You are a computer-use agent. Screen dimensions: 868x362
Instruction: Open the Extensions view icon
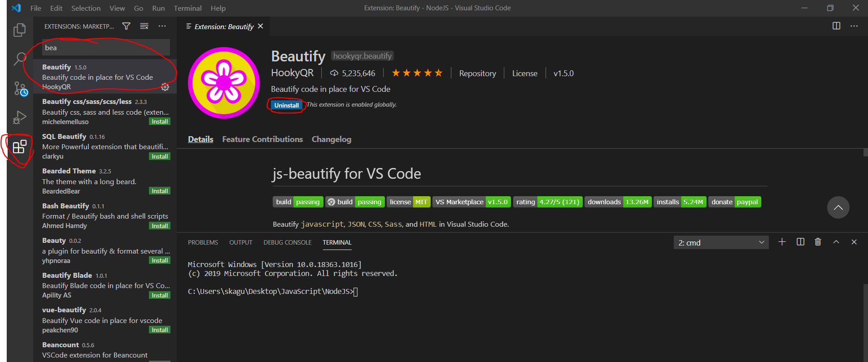pyautogui.click(x=20, y=147)
